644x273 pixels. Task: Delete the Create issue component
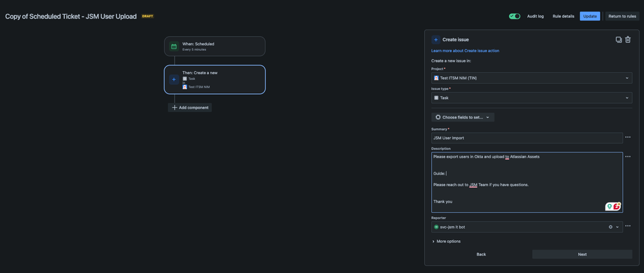pyautogui.click(x=628, y=40)
